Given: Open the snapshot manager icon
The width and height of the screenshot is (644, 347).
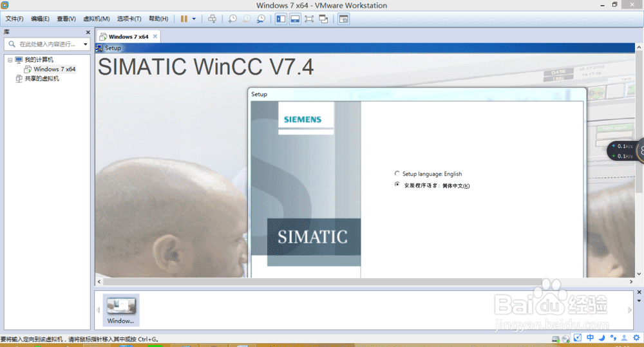Looking at the screenshot, I should [261, 19].
